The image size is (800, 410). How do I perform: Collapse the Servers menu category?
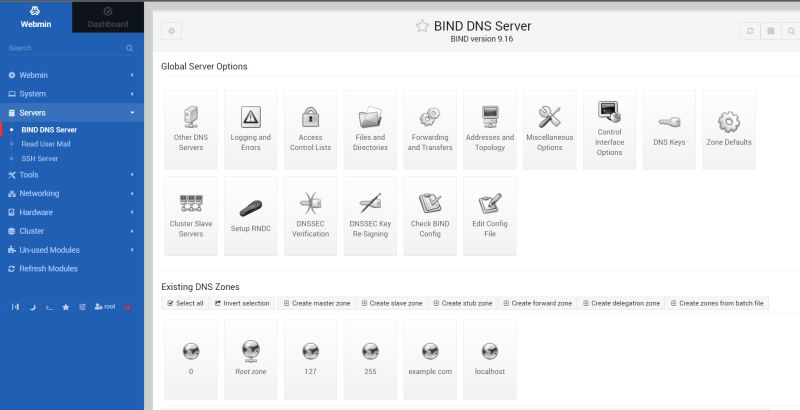point(72,113)
